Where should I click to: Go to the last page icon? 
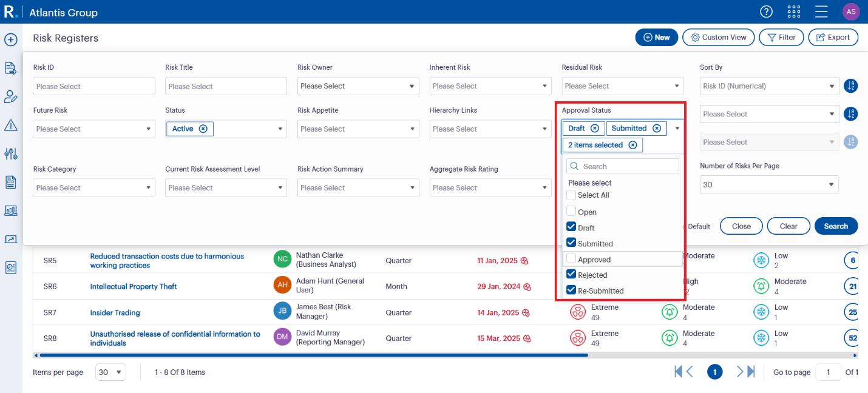click(x=751, y=372)
